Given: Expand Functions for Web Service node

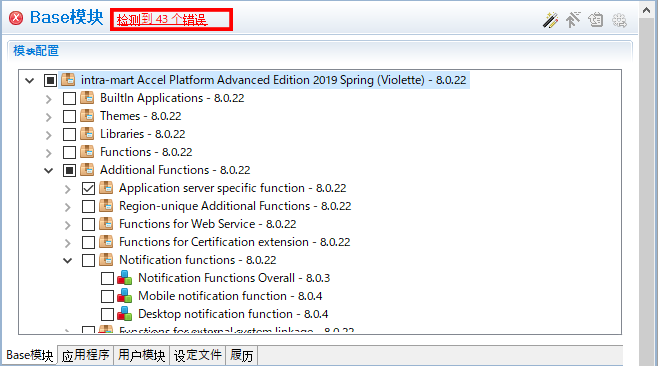Looking at the screenshot, I should 68,225.
